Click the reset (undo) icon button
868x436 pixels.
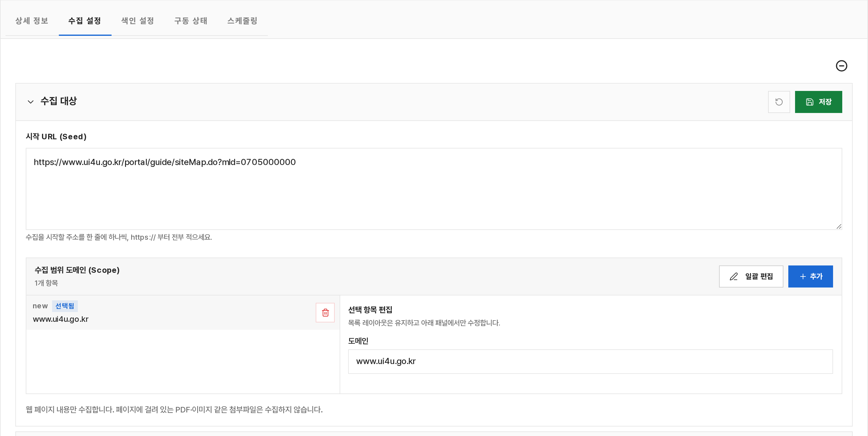(779, 102)
